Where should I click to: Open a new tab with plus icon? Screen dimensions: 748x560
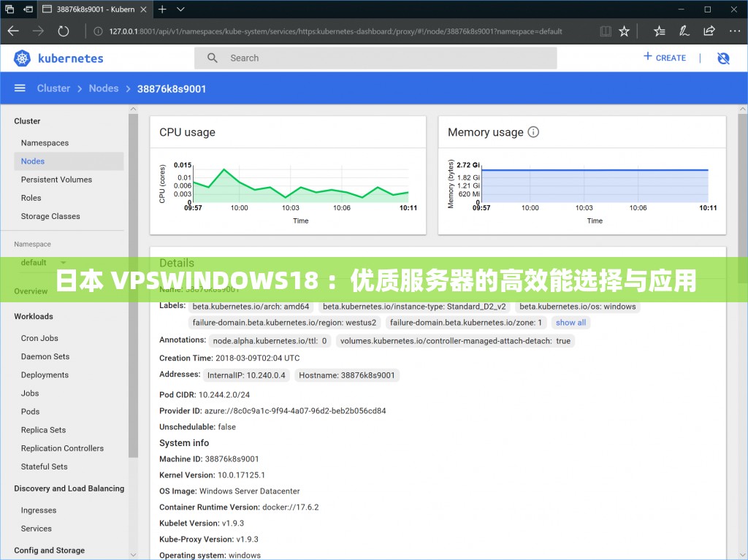162,9
